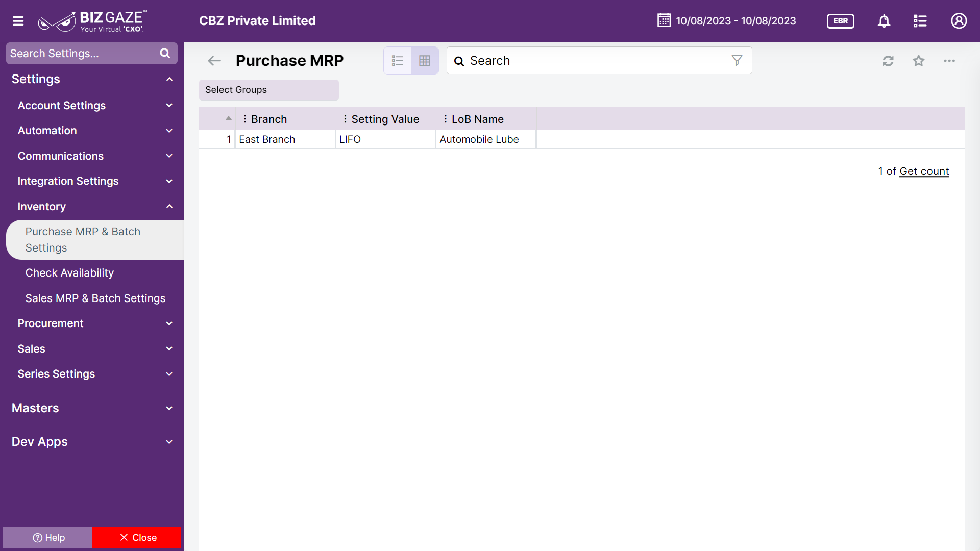Image resolution: width=980 pixels, height=551 pixels.
Task: Click the Purchase MRP page title
Action: (x=289, y=61)
